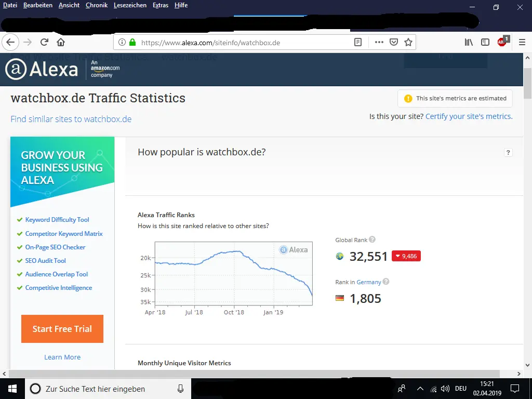The height and width of the screenshot is (399, 532).
Task: Click the rank change badge 9,486
Action: 406,256
